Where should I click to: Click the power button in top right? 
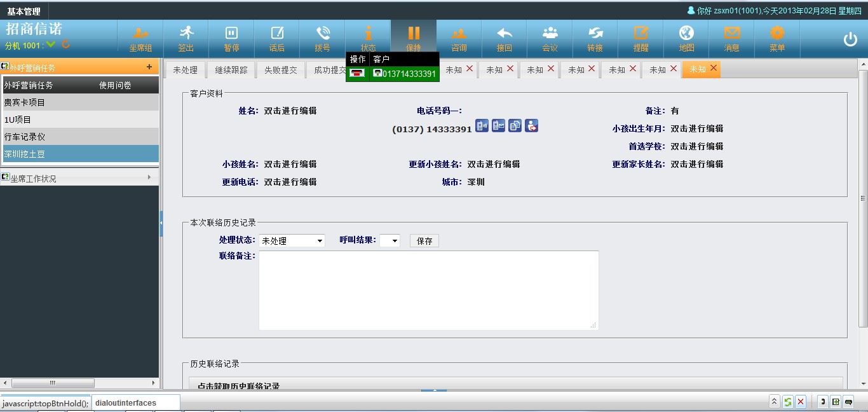click(850, 39)
